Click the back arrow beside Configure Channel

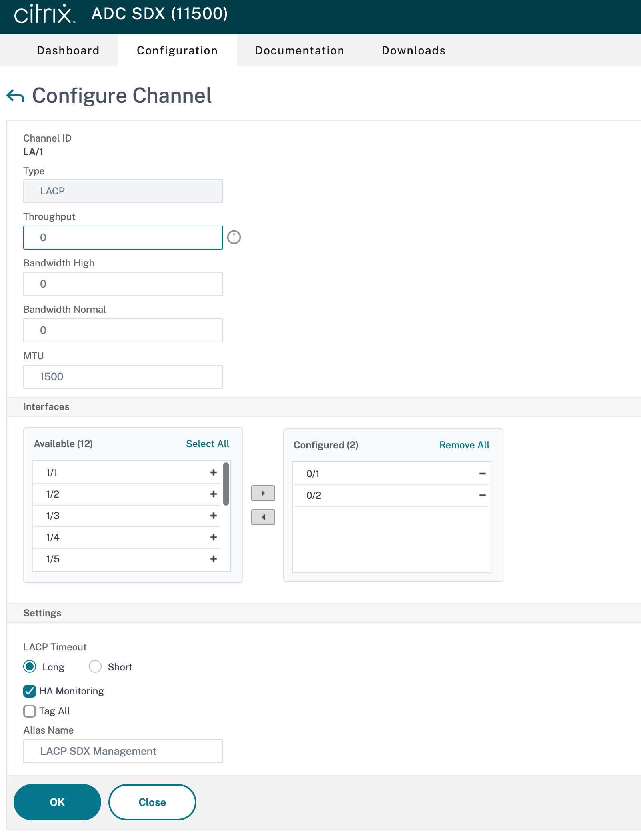click(x=16, y=96)
